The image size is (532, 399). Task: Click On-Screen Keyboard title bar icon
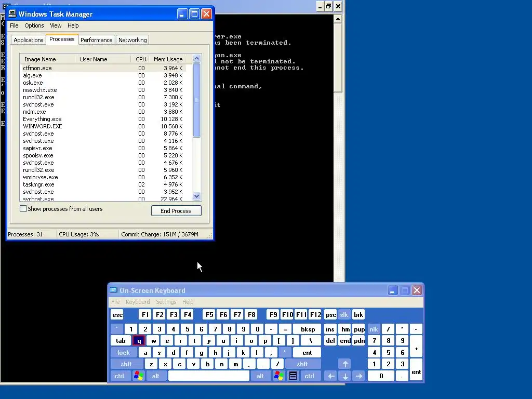coord(114,290)
